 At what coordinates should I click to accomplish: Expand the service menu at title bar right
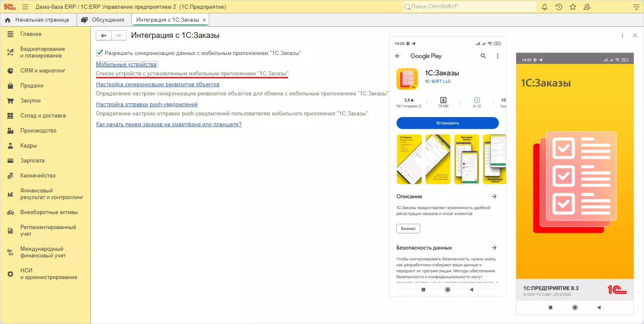pos(636,7)
